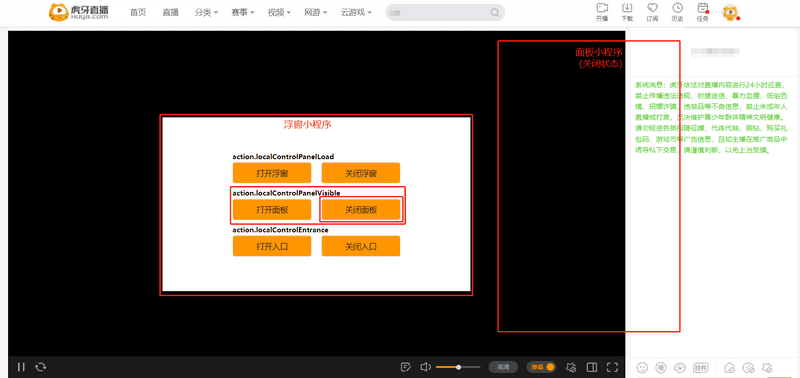This screenshot has width=800, height=378.
Task: Click the 关闭面板 button
Action: (x=361, y=210)
